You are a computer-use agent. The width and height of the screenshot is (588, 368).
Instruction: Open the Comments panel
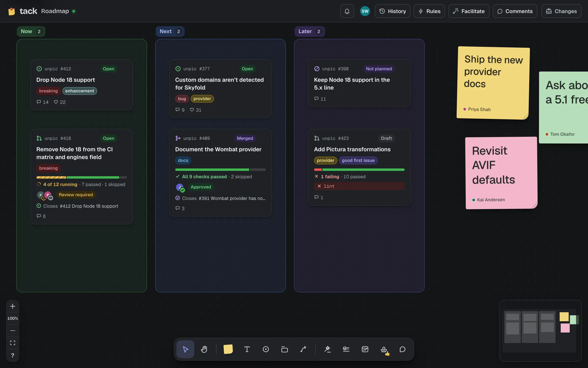click(515, 11)
